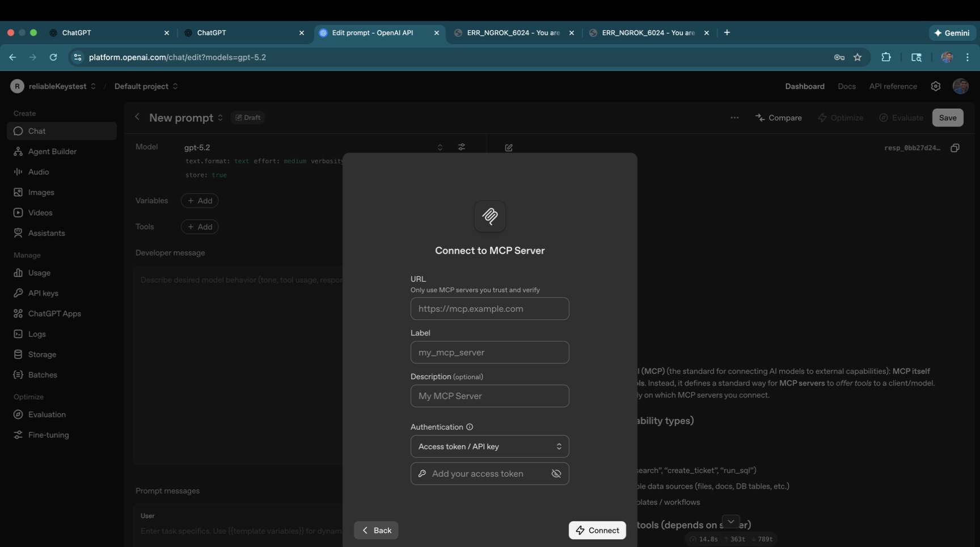Open the Chat sidebar item

pyautogui.click(x=62, y=131)
